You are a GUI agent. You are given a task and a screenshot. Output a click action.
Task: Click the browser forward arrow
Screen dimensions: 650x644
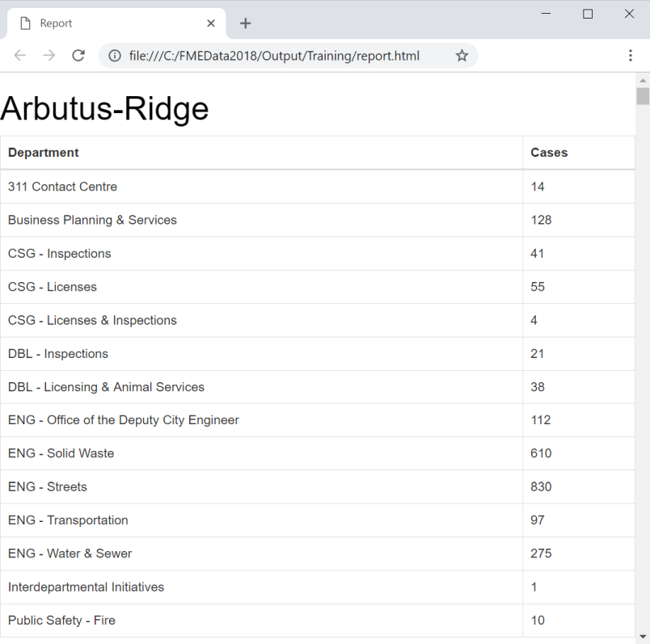click(49, 55)
